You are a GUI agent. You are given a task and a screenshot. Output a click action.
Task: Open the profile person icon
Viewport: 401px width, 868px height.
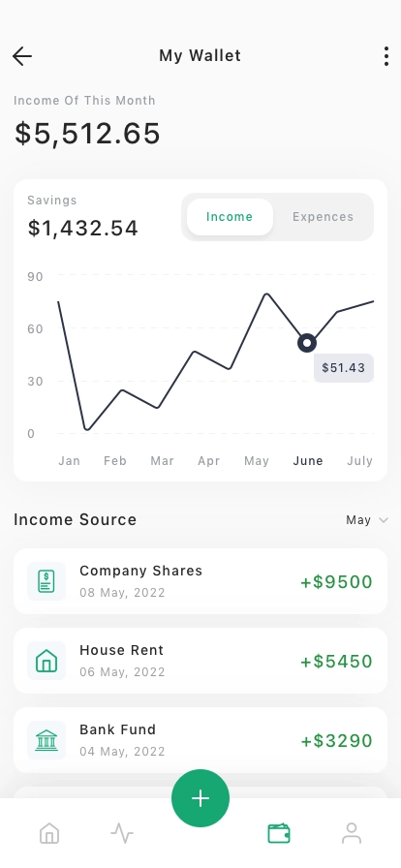352,832
